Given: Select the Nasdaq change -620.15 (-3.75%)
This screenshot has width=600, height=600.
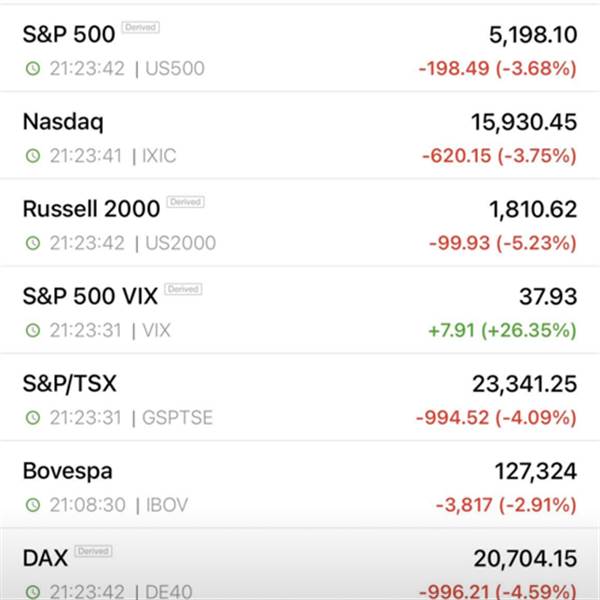Looking at the screenshot, I should pos(499,156).
